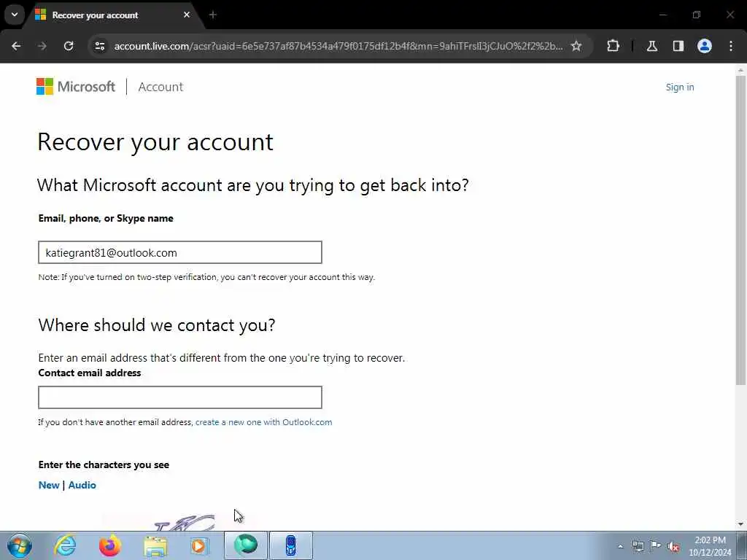
Task: Open Windows Media Player in the taskbar
Action: pos(199,546)
